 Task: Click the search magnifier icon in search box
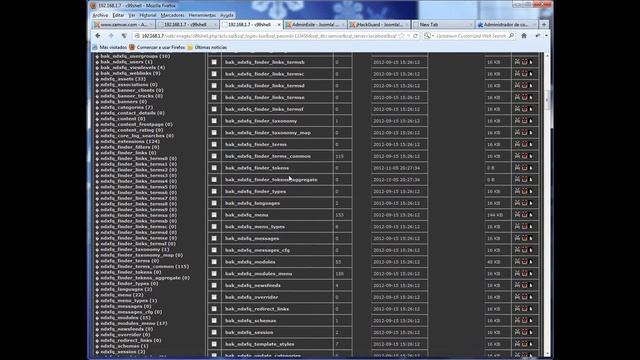click(x=511, y=36)
